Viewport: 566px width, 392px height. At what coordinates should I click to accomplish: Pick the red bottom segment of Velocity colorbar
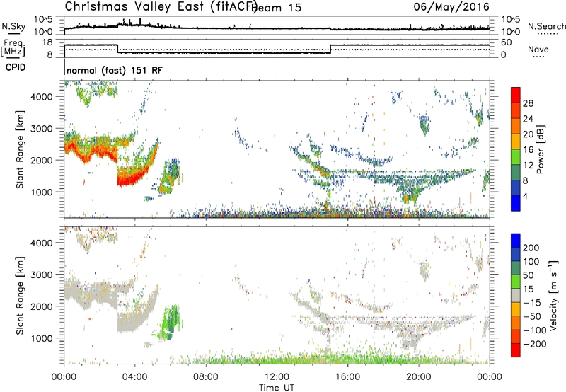coord(516,350)
